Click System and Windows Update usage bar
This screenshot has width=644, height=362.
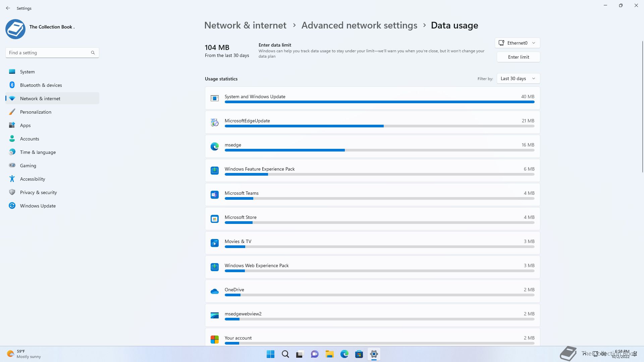pos(379,102)
